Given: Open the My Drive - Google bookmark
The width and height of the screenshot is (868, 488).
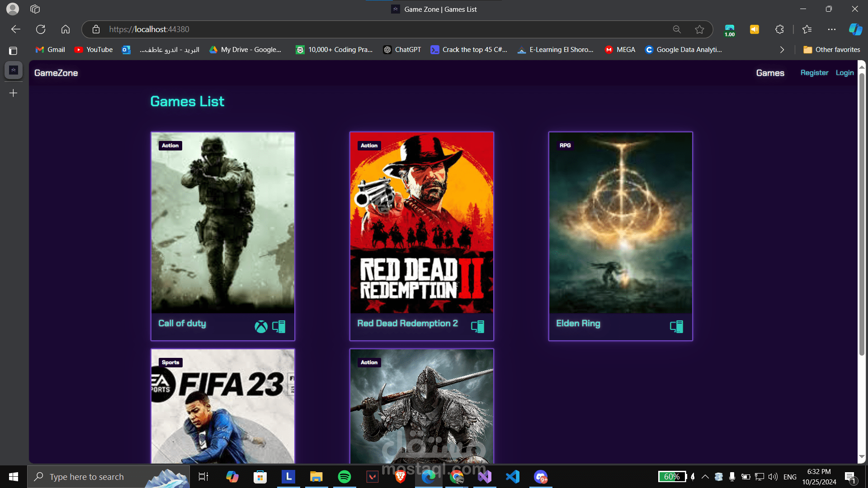Looking at the screenshot, I should (245, 50).
